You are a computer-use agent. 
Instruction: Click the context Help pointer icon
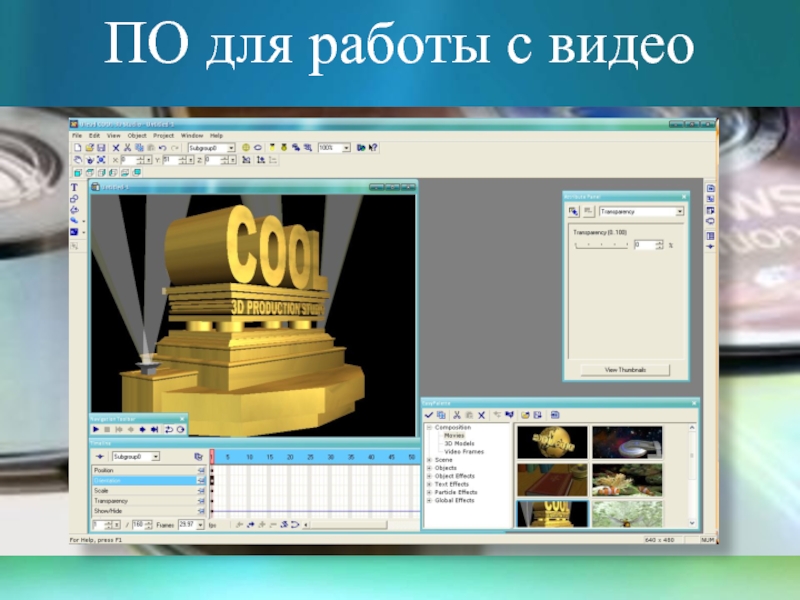[x=373, y=147]
